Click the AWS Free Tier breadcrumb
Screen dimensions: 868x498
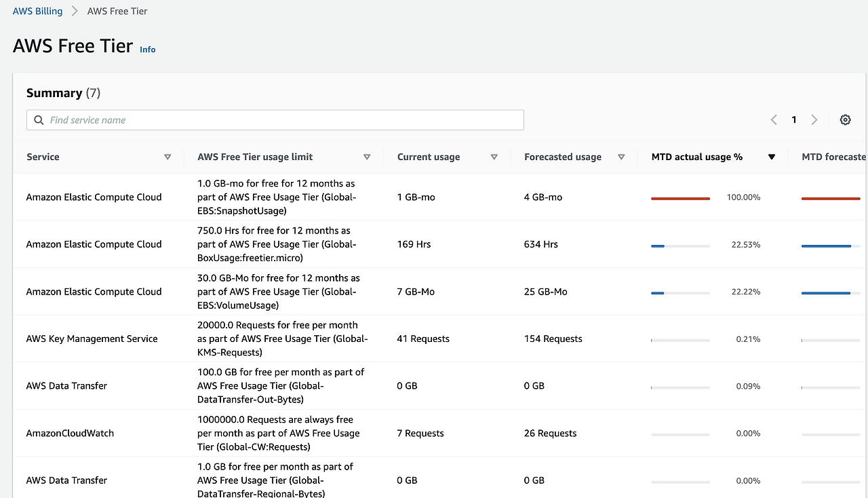(x=117, y=11)
